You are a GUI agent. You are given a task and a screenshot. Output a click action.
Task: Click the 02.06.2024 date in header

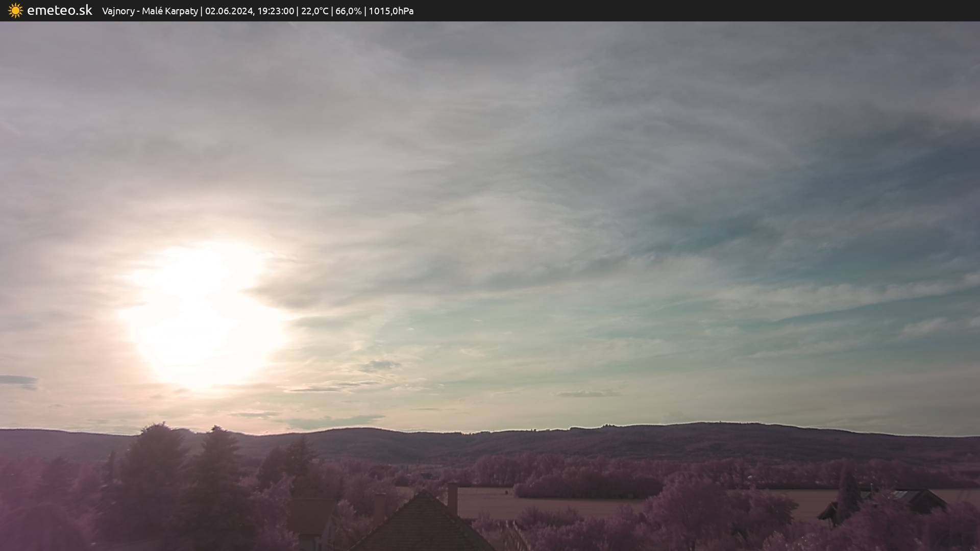(229, 11)
